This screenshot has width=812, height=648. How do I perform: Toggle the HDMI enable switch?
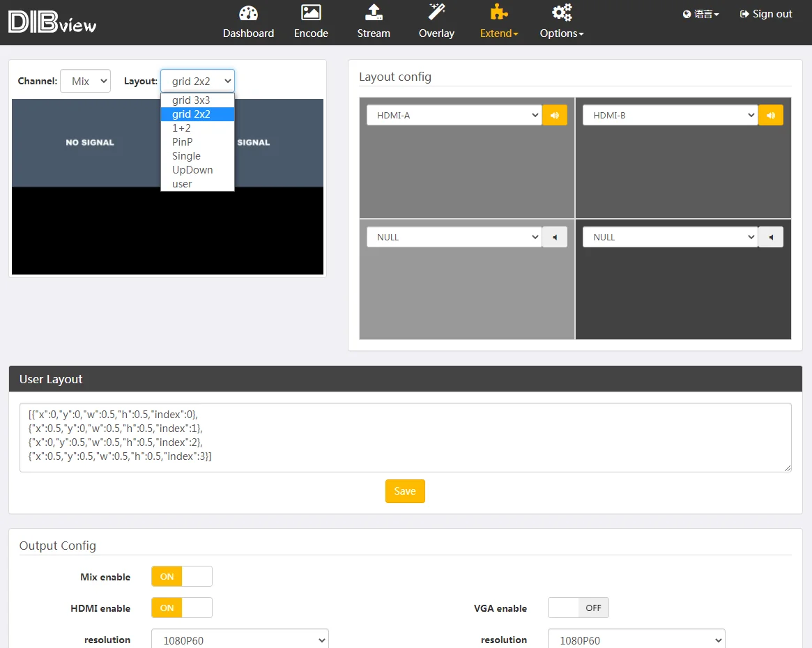click(182, 608)
